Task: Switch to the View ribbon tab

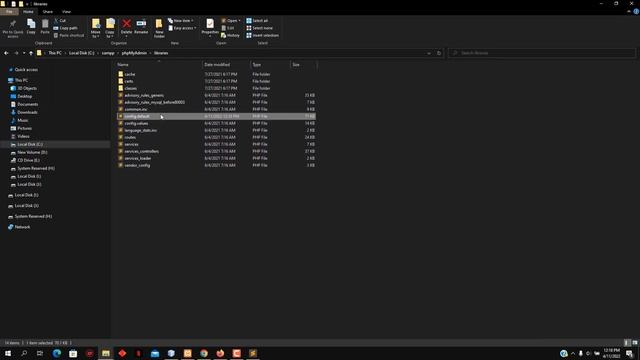Action: click(x=66, y=12)
